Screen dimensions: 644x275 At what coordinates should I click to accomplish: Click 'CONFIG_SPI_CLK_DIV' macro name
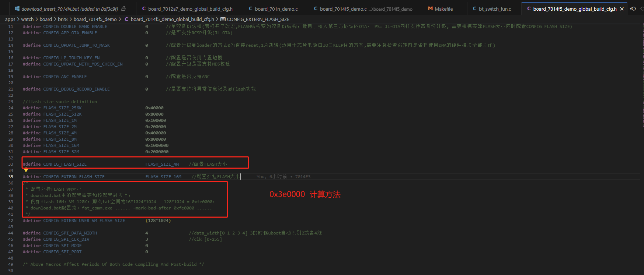pos(66,239)
